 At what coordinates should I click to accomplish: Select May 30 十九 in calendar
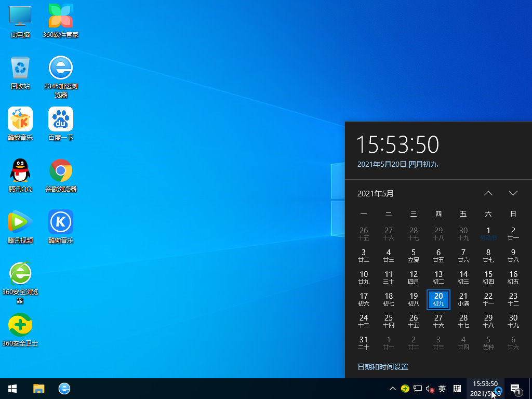click(513, 321)
